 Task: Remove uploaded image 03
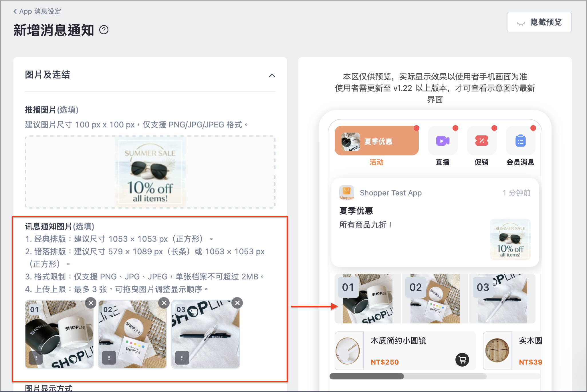coord(237,303)
